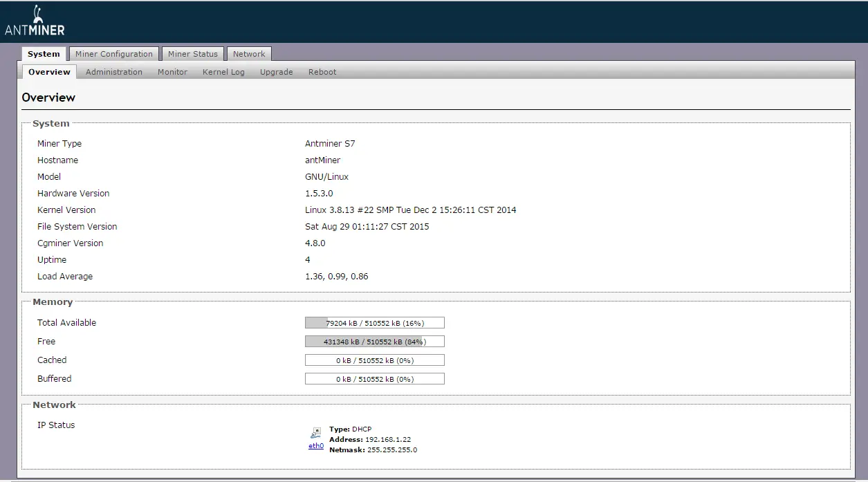The height and width of the screenshot is (482, 868).
Task: Click the Total Available label
Action: (x=67, y=323)
